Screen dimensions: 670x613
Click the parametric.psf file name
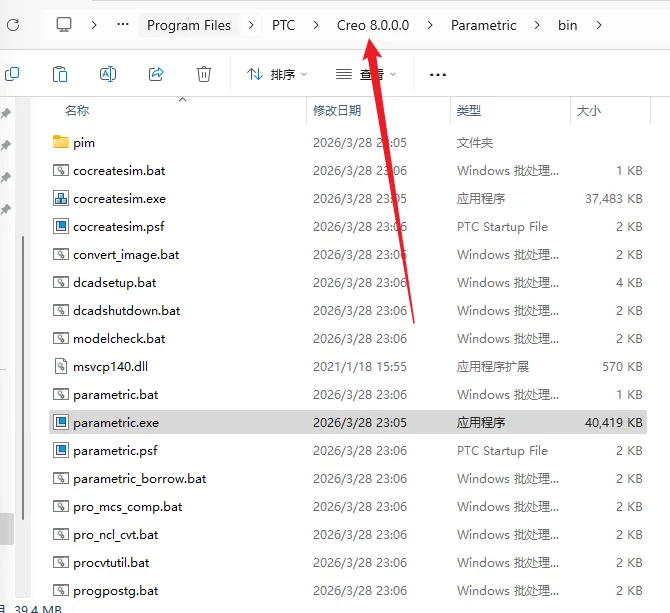(x=115, y=451)
